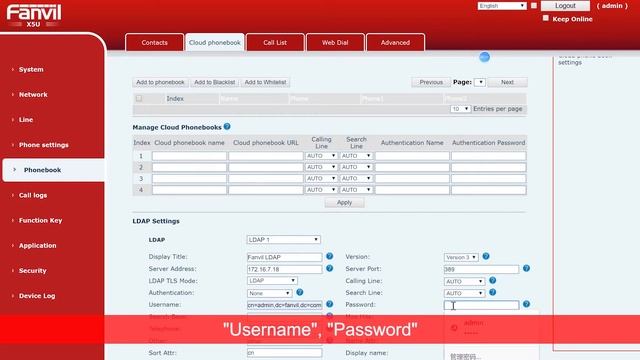This screenshot has width=640, height=360.
Task: Click the Sort Attr input field
Action: click(x=284, y=353)
